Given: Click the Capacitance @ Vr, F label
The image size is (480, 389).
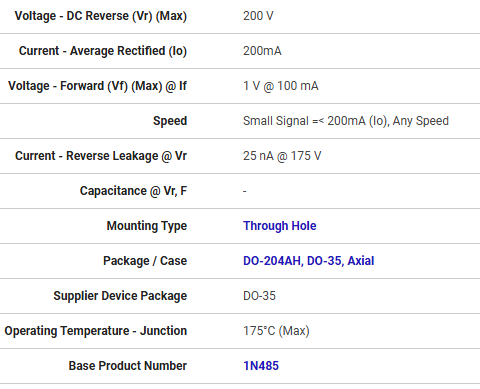Looking at the screenshot, I should (x=133, y=191).
